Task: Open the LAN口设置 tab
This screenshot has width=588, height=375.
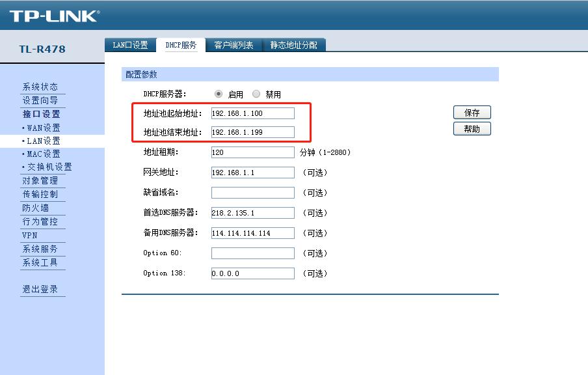Action: (130, 46)
